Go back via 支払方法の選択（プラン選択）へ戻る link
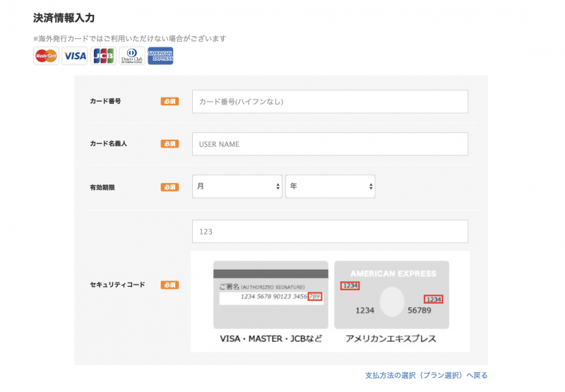Image resolution: width=565 pixels, height=392 pixels. click(427, 376)
